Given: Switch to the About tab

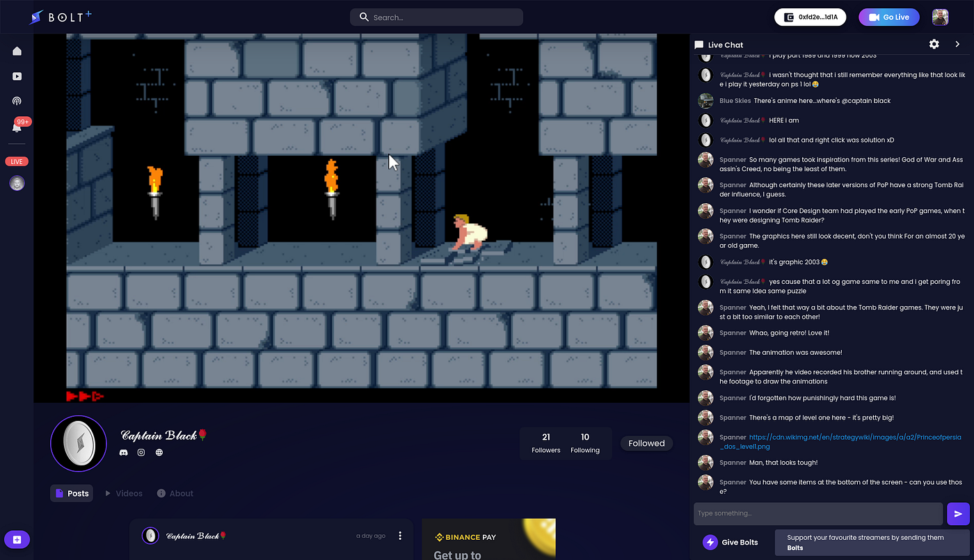Looking at the screenshot, I should point(175,493).
